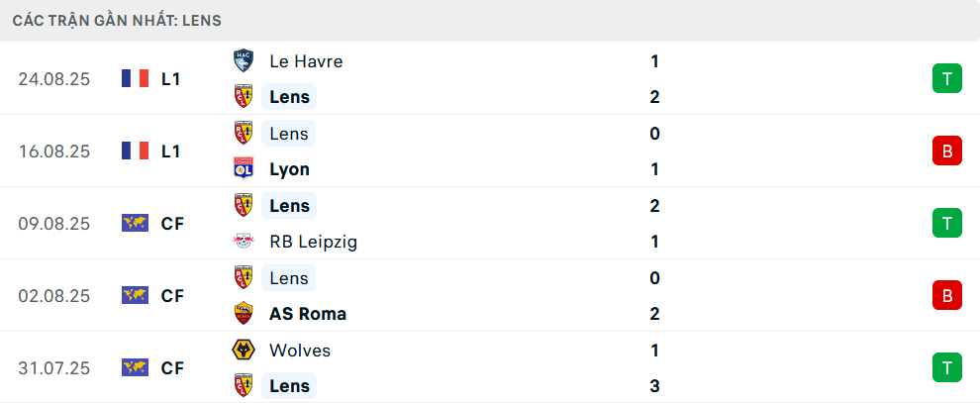This screenshot has height=403, width=980.
Task: Click red B badge for Lyon match
Action: tap(946, 151)
